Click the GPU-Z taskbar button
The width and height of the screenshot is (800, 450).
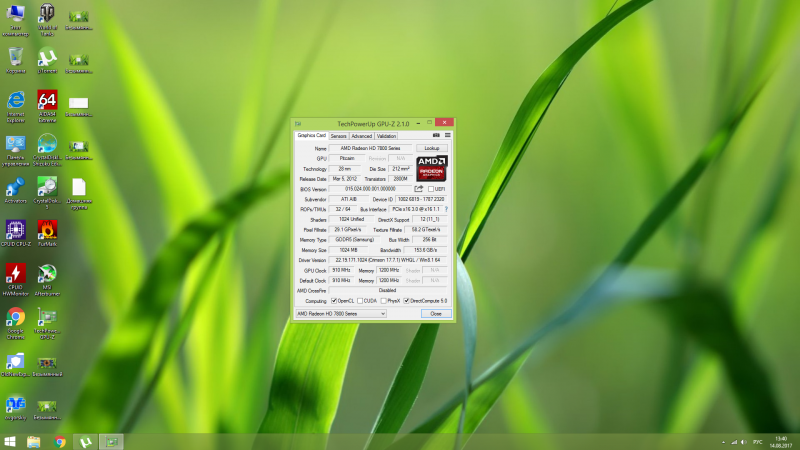[111, 442]
